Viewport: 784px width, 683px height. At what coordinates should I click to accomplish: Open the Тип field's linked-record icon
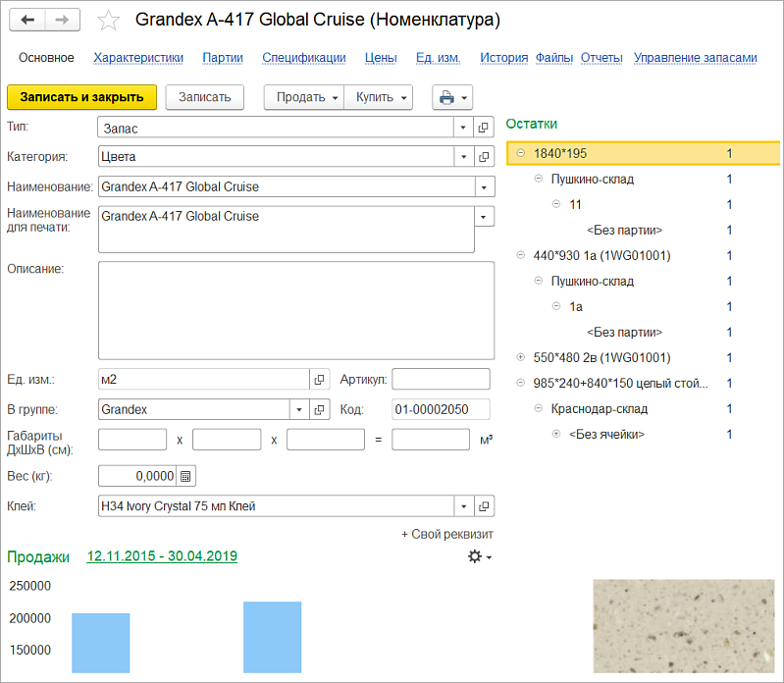pyautogui.click(x=484, y=128)
